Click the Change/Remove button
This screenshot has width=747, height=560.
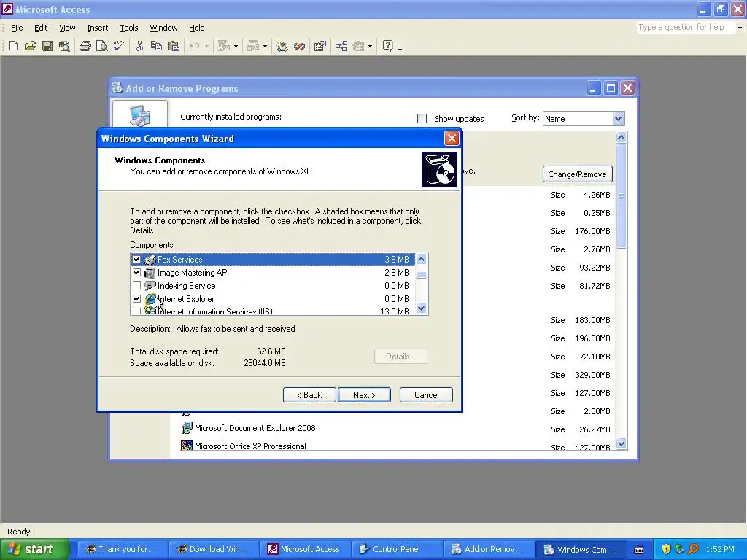click(x=578, y=174)
